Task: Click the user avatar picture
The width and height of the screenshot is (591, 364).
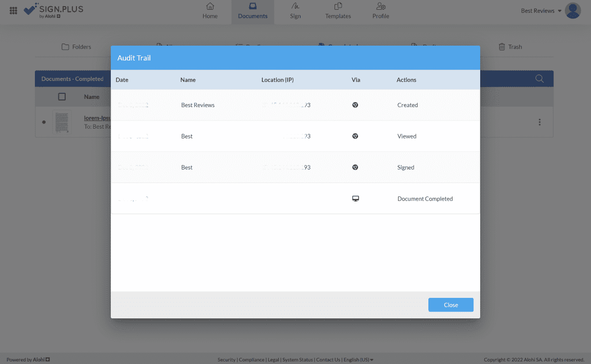Action: [573, 11]
